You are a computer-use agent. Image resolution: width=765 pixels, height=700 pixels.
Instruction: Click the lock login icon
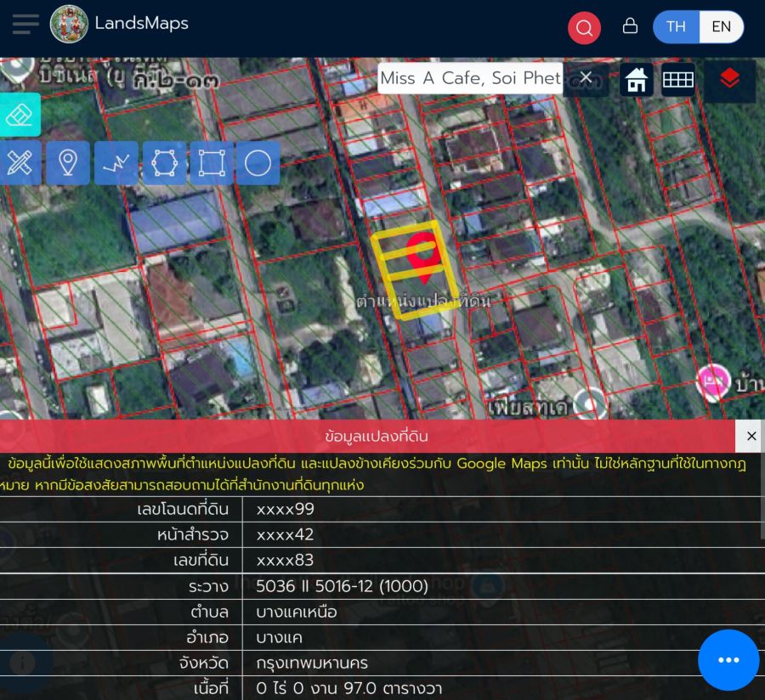(x=630, y=26)
